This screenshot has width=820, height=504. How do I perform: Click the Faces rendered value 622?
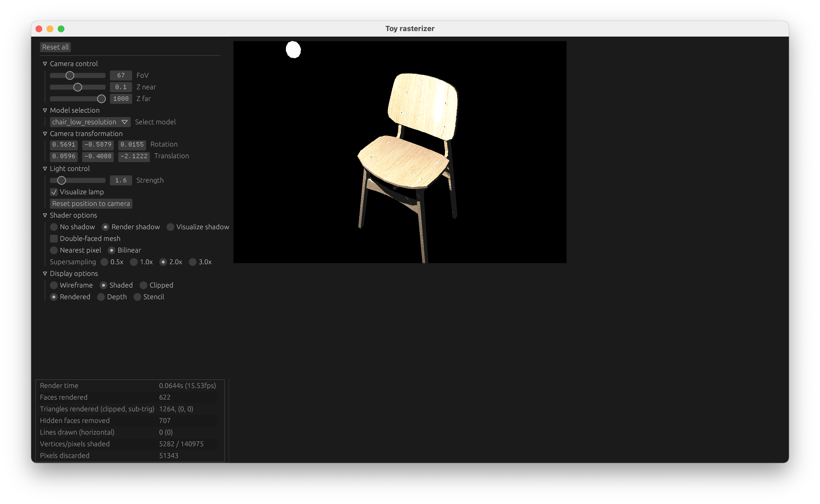click(165, 397)
